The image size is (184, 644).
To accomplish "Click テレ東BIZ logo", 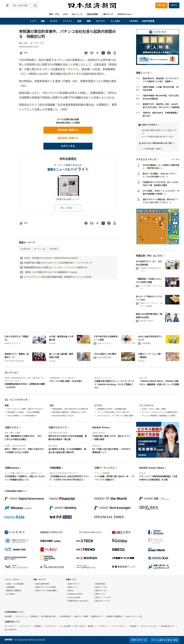I will click(49, 549).
